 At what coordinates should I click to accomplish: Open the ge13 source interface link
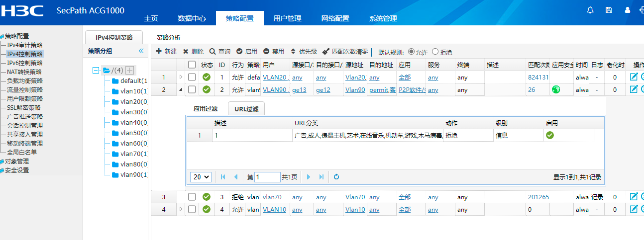click(x=299, y=89)
